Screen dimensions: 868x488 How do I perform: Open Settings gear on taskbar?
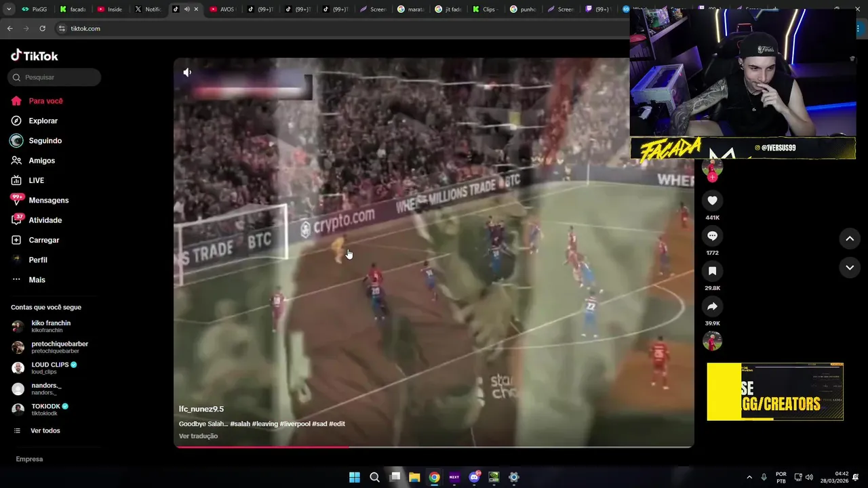click(x=514, y=477)
